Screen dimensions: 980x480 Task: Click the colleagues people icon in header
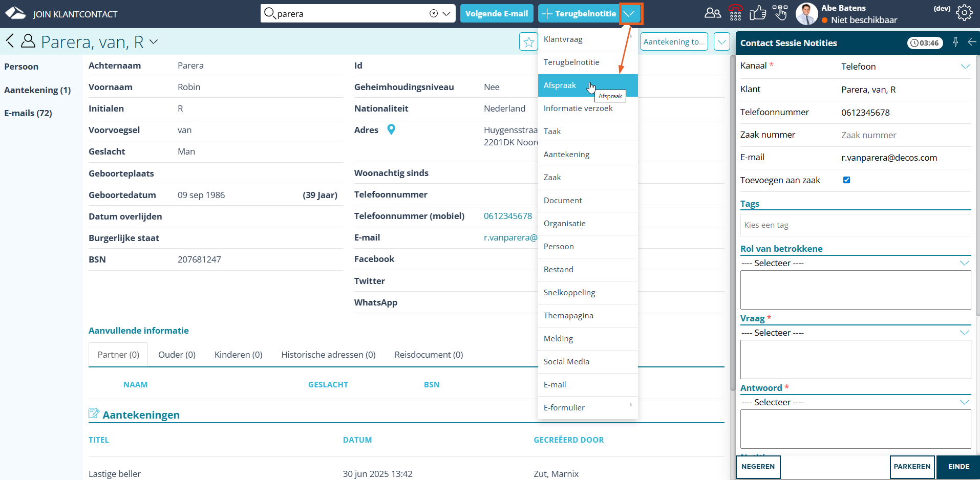pyautogui.click(x=712, y=13)
